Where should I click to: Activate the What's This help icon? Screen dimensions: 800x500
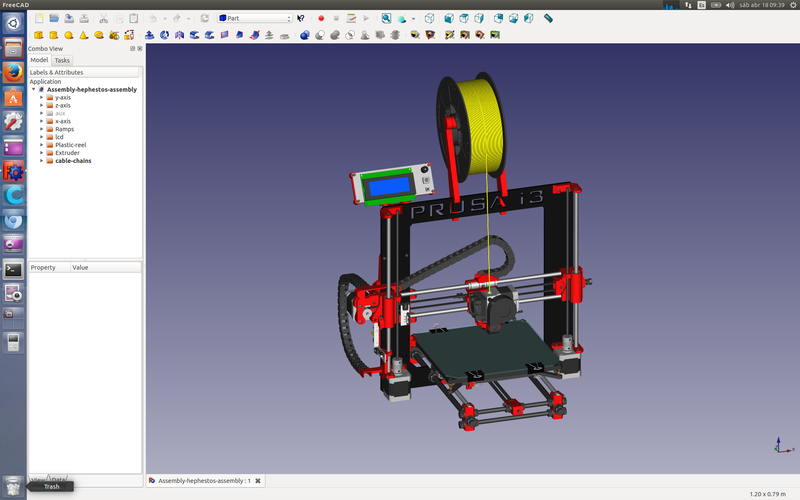tap(300, 18)
